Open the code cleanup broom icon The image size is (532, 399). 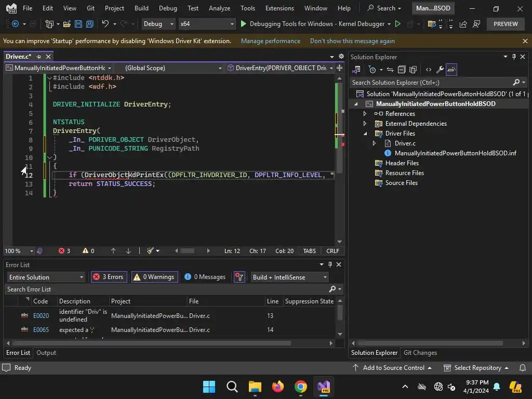(150, 251)
